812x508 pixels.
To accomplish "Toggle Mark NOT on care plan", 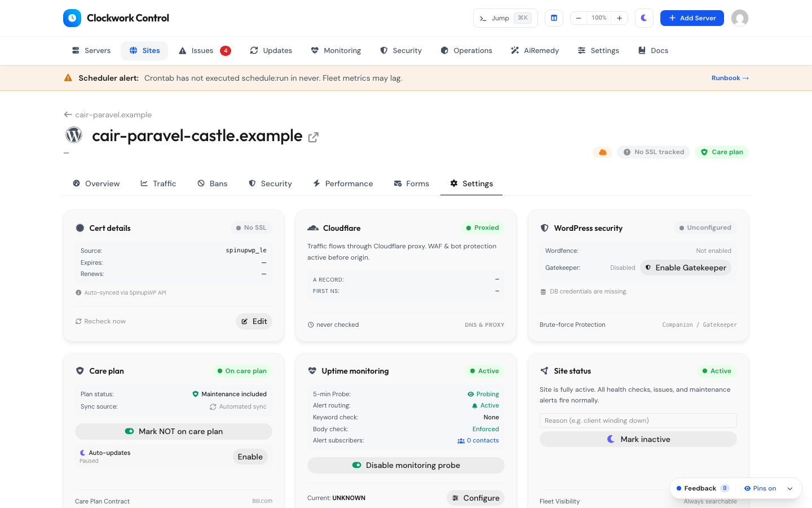I will pos(174,431).
